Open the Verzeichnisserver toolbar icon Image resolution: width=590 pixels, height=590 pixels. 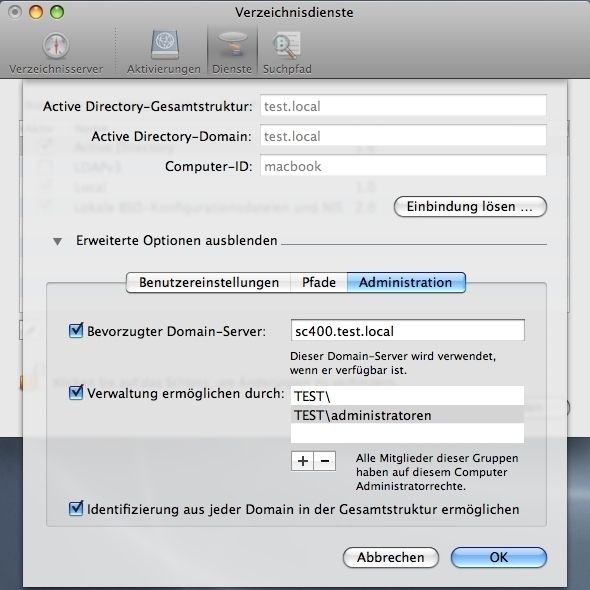[56, 53]
